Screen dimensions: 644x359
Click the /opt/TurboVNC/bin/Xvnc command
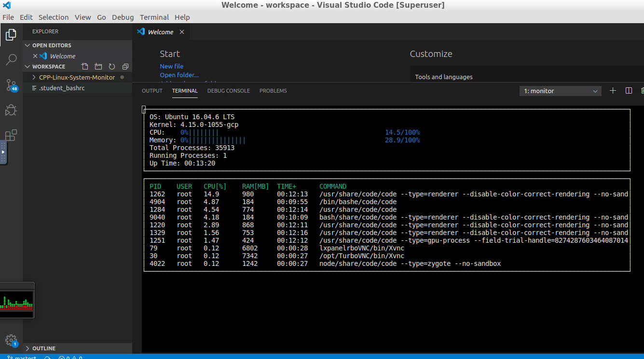tap(362, 256)
